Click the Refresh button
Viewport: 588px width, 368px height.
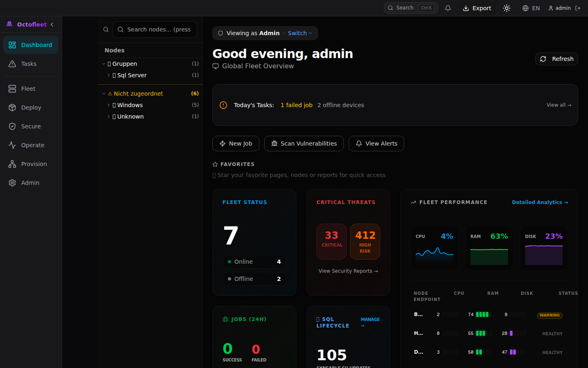click(x=556, y=58)
